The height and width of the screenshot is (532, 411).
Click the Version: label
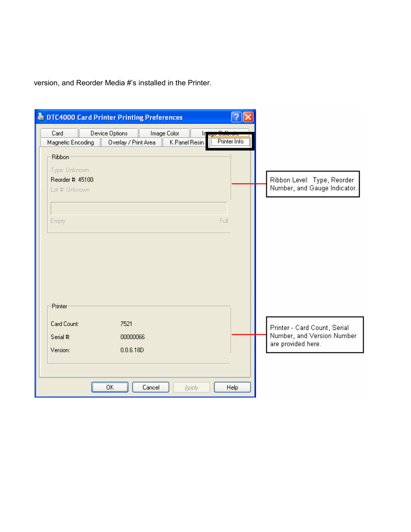point(60,350)
